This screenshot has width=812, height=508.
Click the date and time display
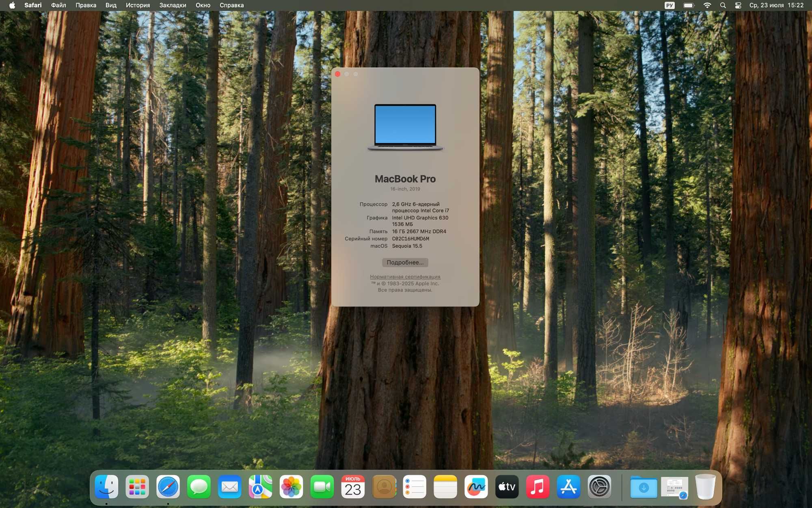[776, 5]
